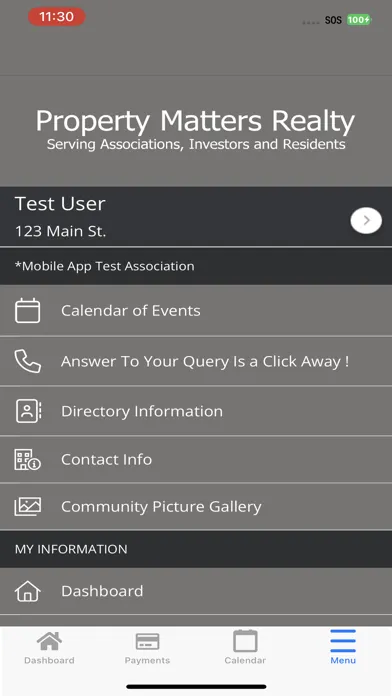392x696 pixels.
Task: Tap the picture gallery icon
Action: click(x=28, y=506)
